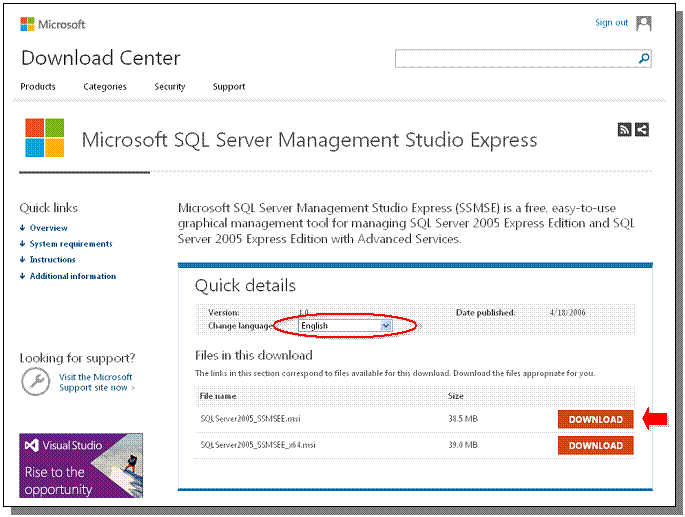Click the Visual Studio logo in banner
685x517 pixels.
pyautogui.click(x=31, y=445)
